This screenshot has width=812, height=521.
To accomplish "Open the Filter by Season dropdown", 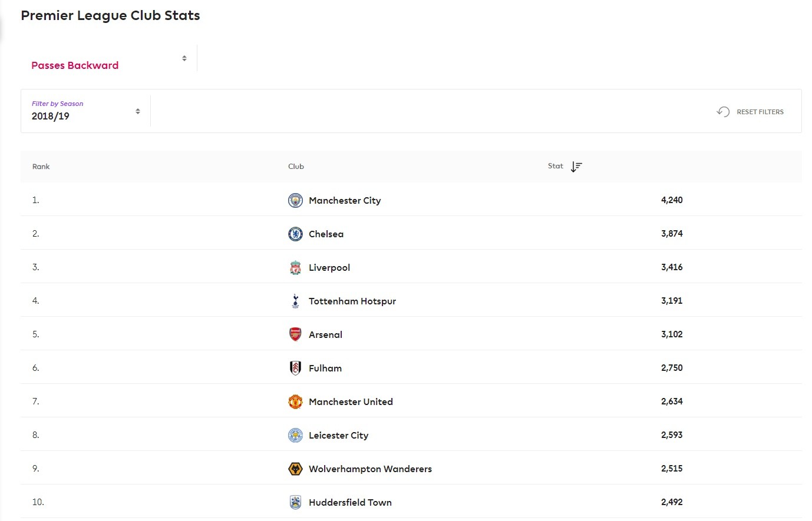I will (86, 111).
